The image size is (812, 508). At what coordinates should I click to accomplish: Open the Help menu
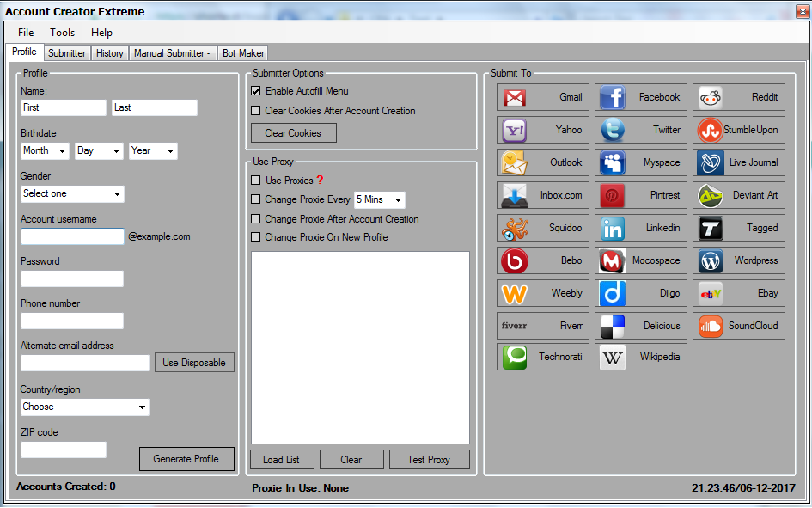tap(101, 33)
